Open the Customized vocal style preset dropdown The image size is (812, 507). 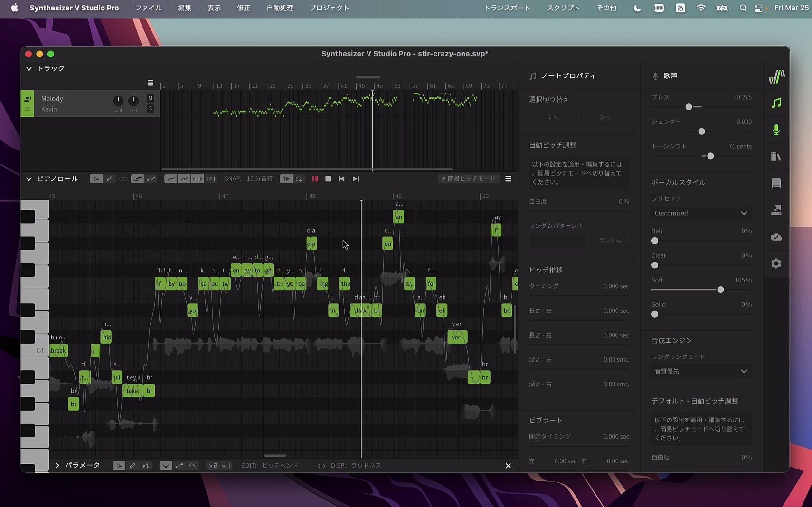click(701, 213)
